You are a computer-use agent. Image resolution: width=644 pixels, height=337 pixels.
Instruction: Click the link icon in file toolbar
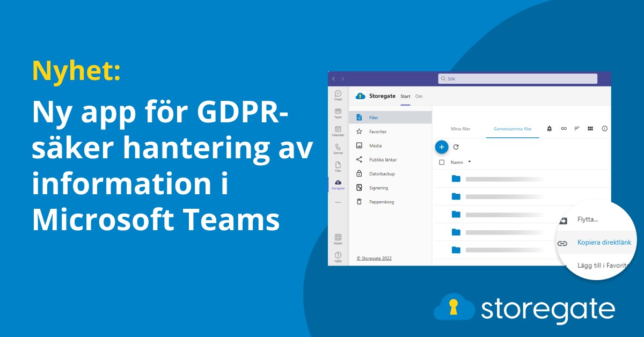(563, 128)
